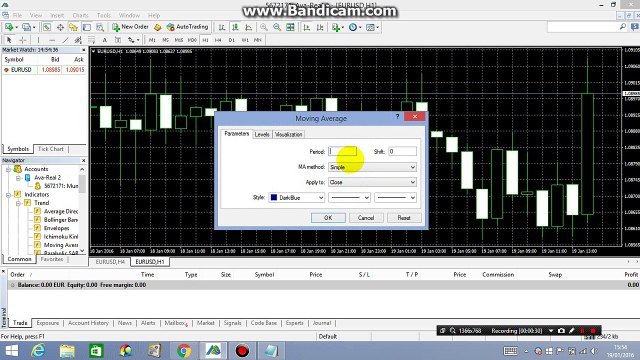Image resolution: width=640 pixels, height=360 pixels.
Task: Open the Charts menu
Action: point(80,15)
